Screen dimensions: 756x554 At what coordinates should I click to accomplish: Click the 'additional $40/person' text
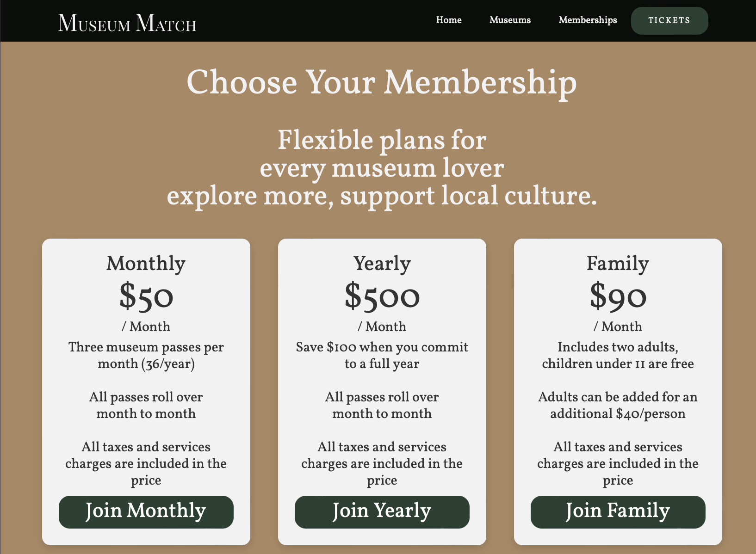tap(618, 413)
